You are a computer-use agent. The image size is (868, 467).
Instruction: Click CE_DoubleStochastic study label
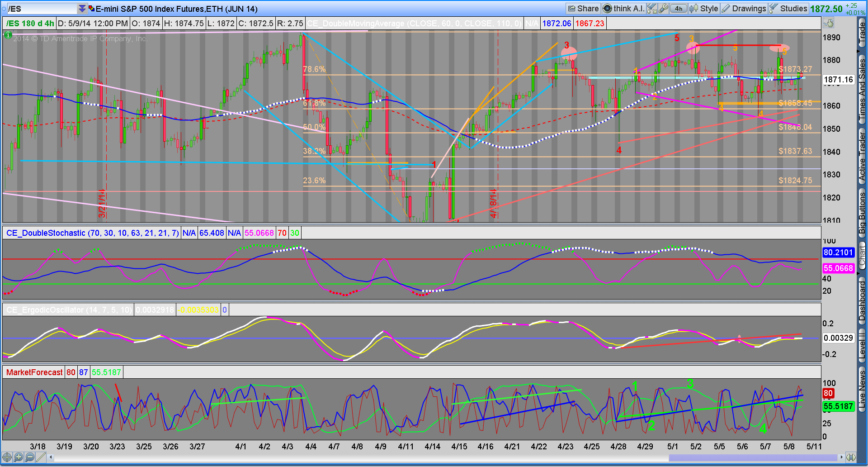[x=92, y=233]
